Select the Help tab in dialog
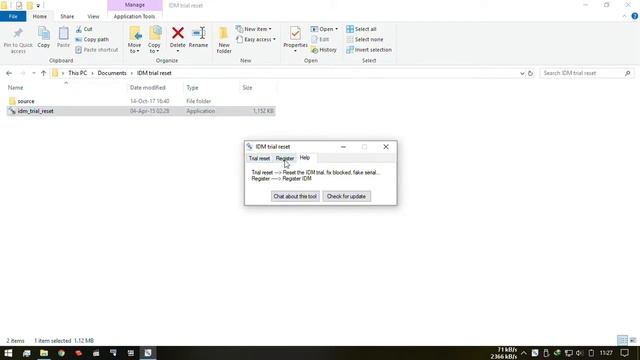 (305, 158)
